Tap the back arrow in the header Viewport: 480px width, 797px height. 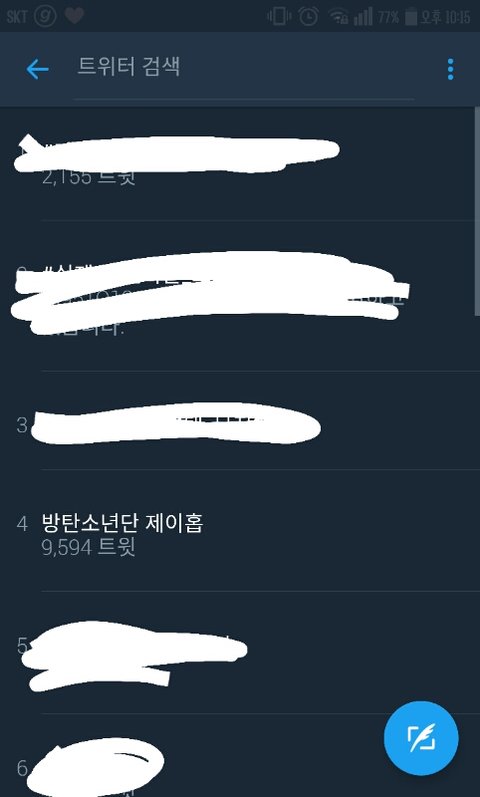(37, 69)
